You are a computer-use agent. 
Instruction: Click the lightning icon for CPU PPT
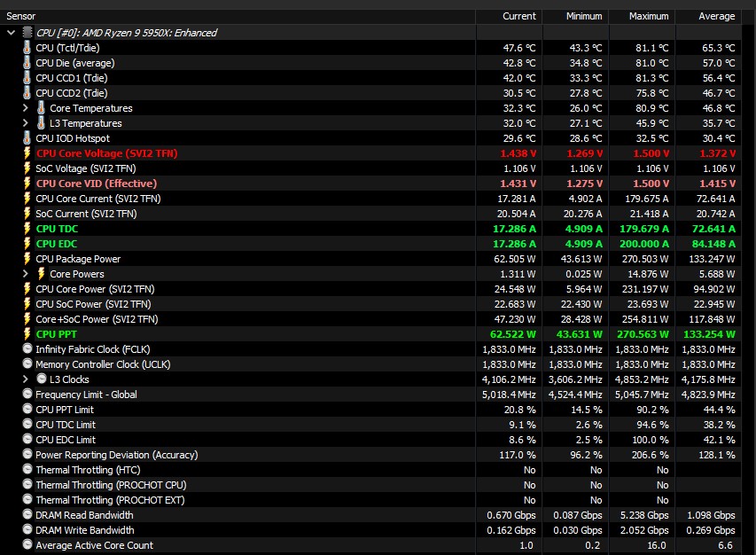coord(27,333)
